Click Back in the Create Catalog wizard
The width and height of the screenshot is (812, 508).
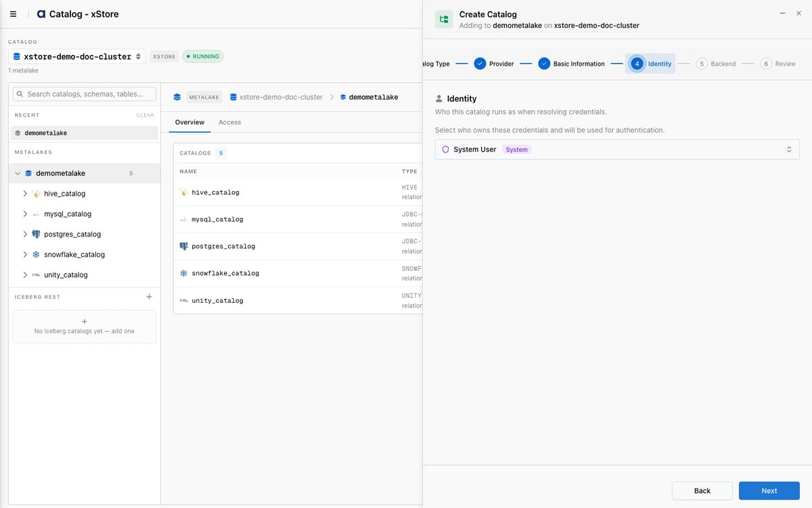702,491
